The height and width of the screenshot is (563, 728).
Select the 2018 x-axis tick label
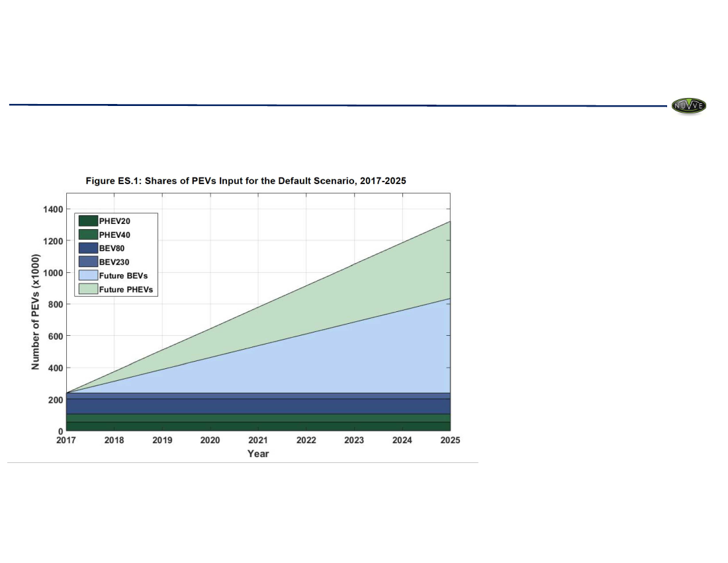click(x=114, y=440)
